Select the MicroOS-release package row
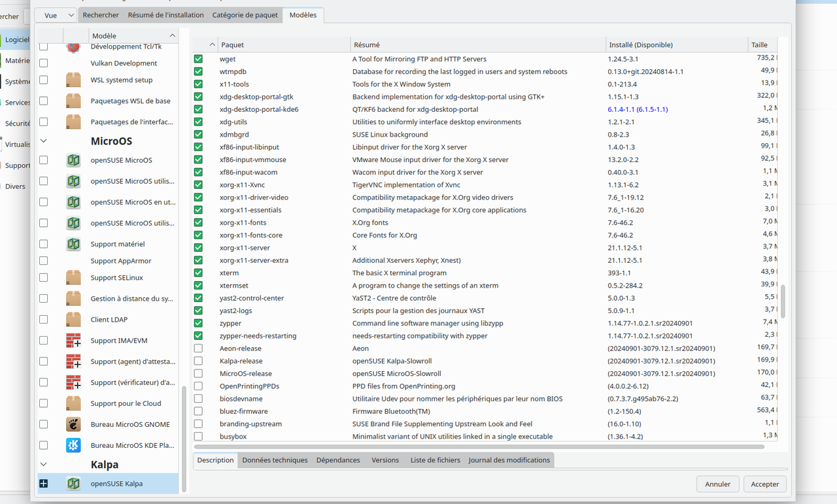837x504 pixels. pos(485,373)
